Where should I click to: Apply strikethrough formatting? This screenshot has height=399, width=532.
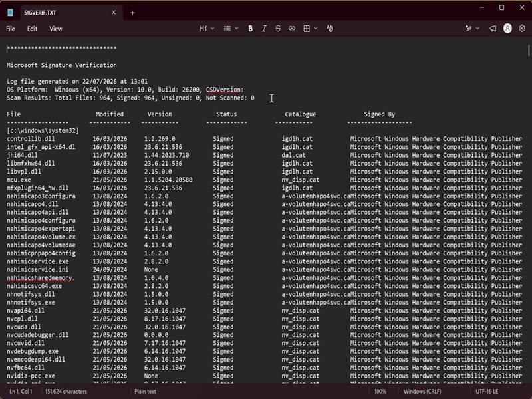(278, 29)
